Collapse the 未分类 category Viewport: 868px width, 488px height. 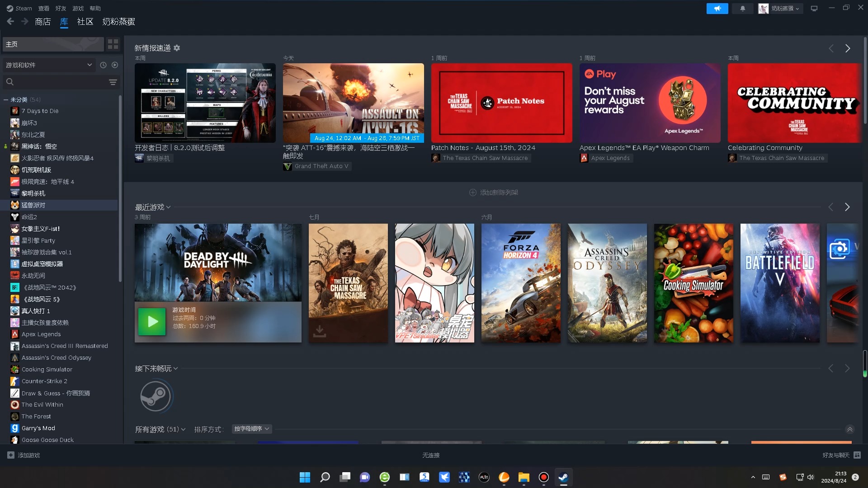(6, 99)
